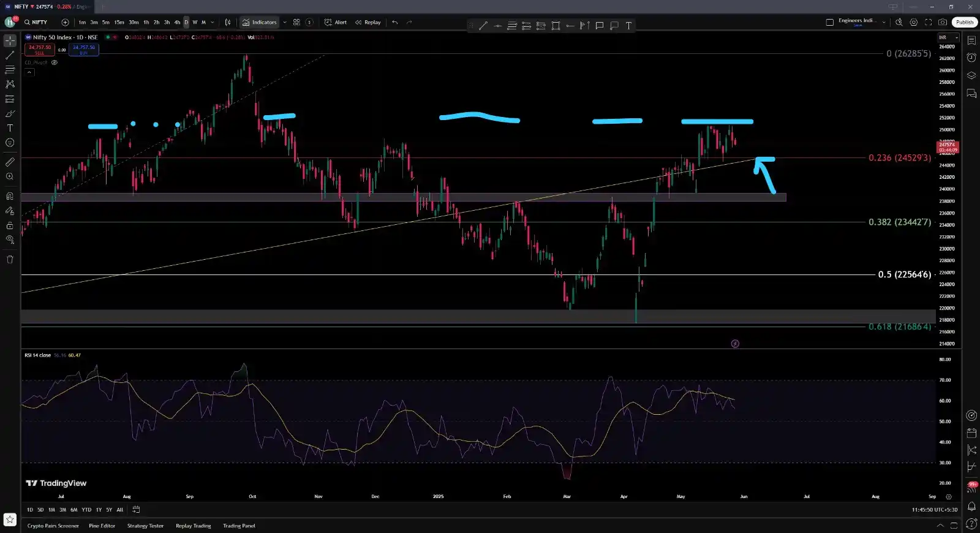Open the Indicators dialog
The width and height of the screenshot is (980, 533).
260,22
